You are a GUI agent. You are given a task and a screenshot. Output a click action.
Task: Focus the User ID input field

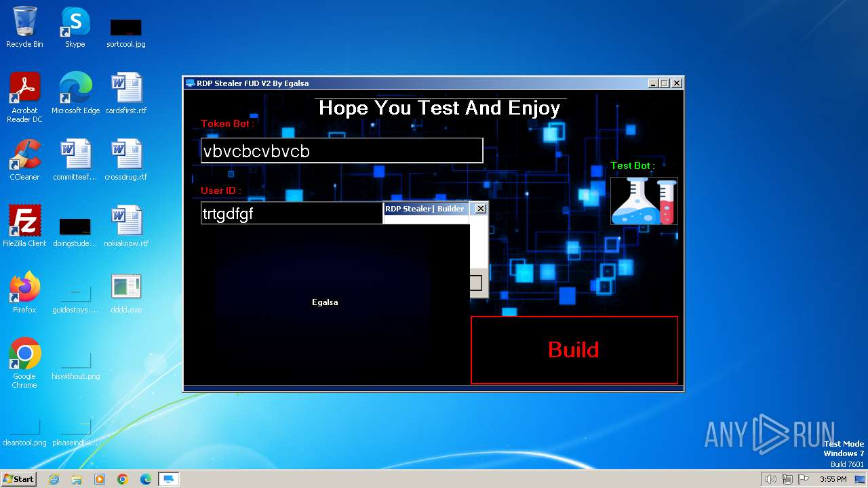pos(292,213)
